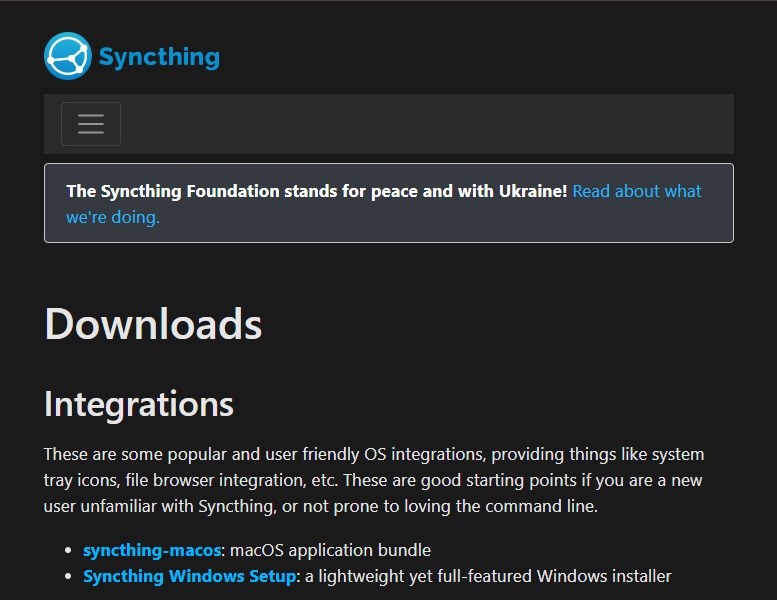
Task: Open the 'Read about what we're doing' link
Action: [637, 191]
